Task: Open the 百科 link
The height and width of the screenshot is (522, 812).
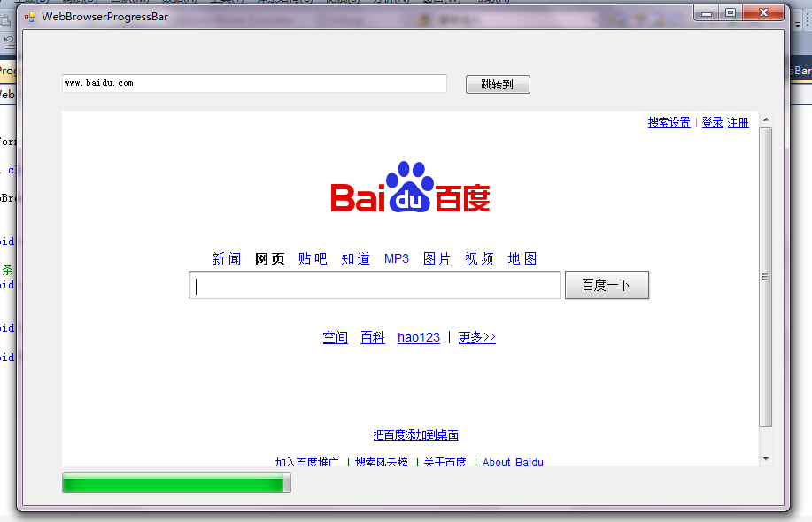Action: click(372, 337)
